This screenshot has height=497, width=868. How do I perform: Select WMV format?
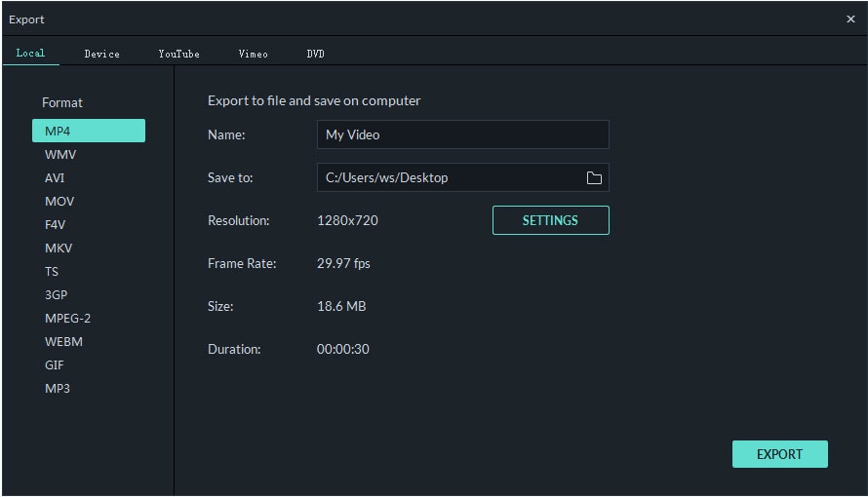[60, 155]
